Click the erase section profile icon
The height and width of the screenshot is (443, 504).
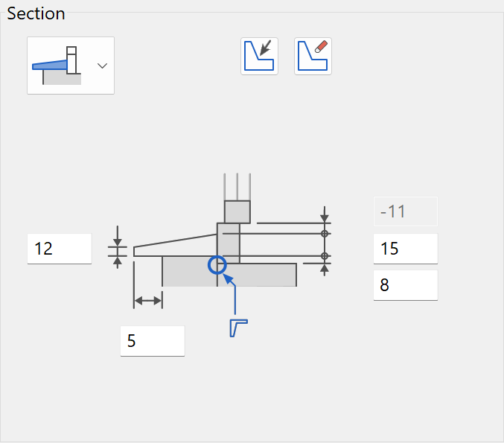(x=313, y=57)
